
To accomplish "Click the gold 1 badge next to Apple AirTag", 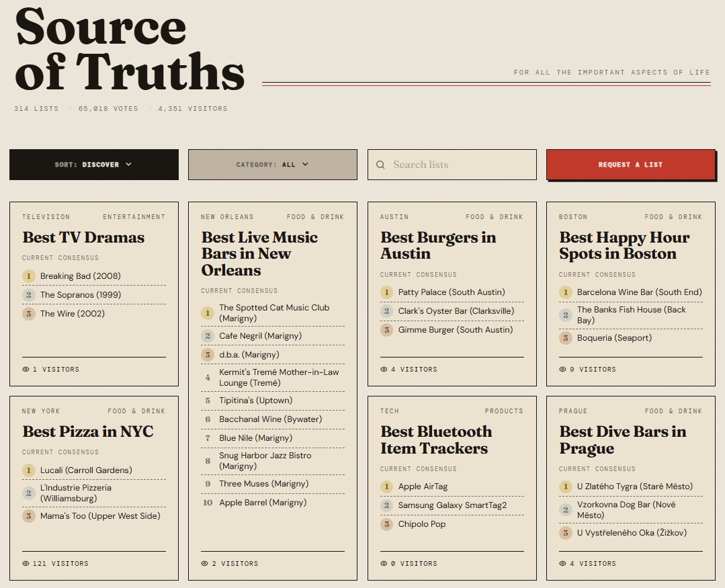I will (386, 487).
